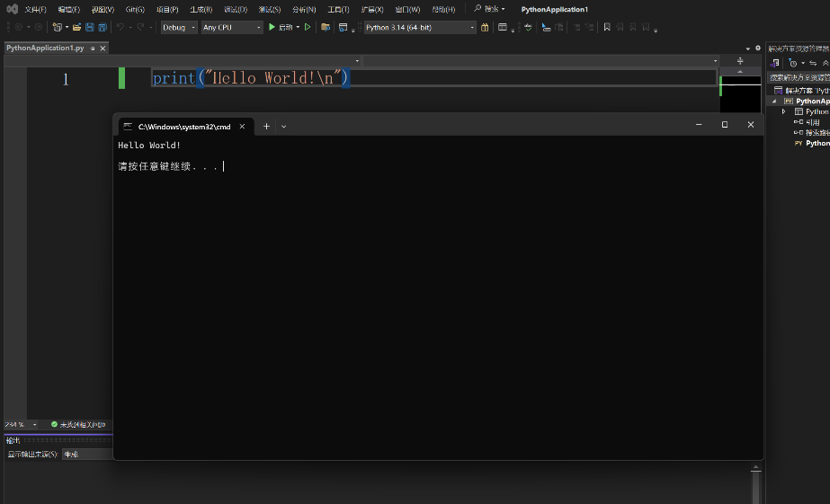Click the green 启动 start button
The image size is (830, 504).
281,27
